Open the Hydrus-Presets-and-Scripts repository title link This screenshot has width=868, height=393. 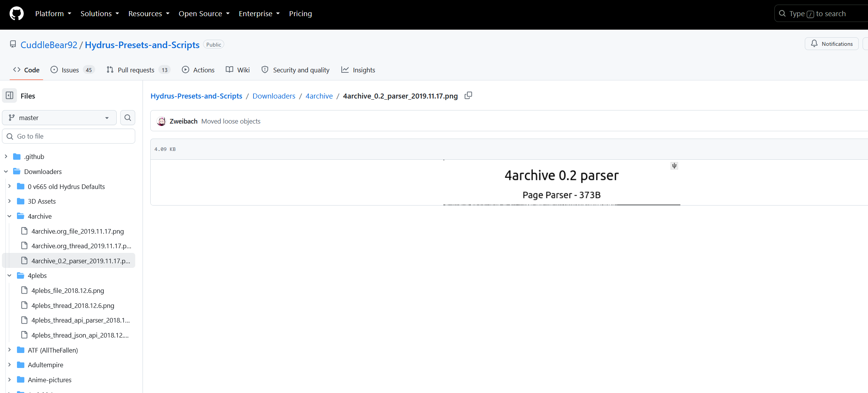pyautogui.click(x=142, y=45)
